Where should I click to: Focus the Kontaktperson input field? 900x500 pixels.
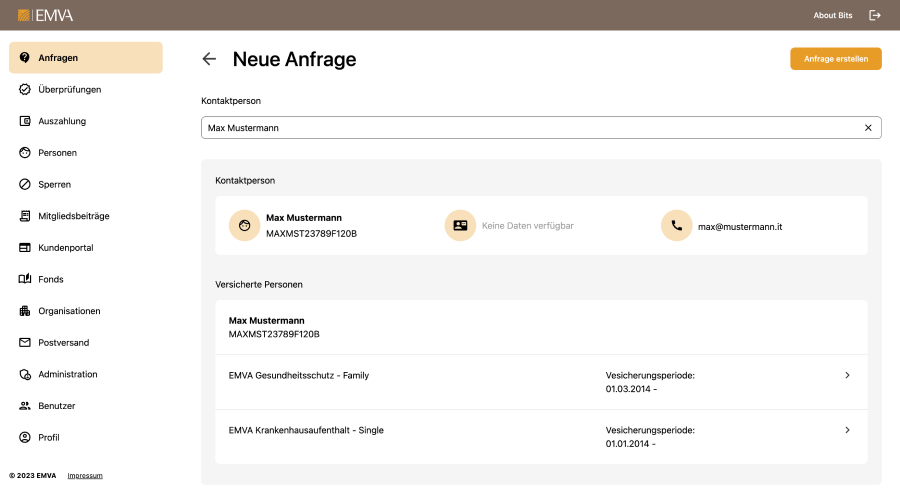click(x=530, y=128)
